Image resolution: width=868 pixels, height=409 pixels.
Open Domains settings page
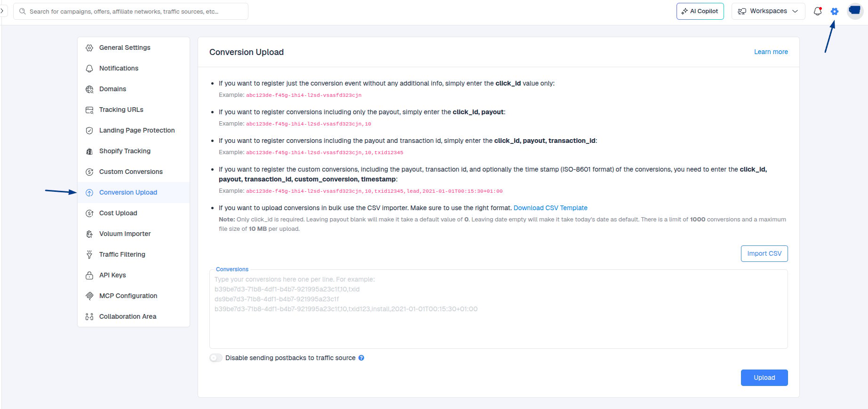click(134, 89)
